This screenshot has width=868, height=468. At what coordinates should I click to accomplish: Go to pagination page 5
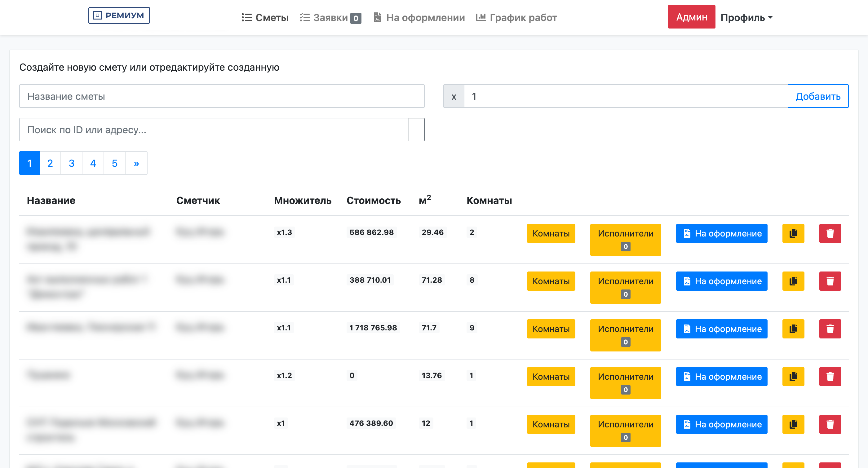(x=115, y=163)
